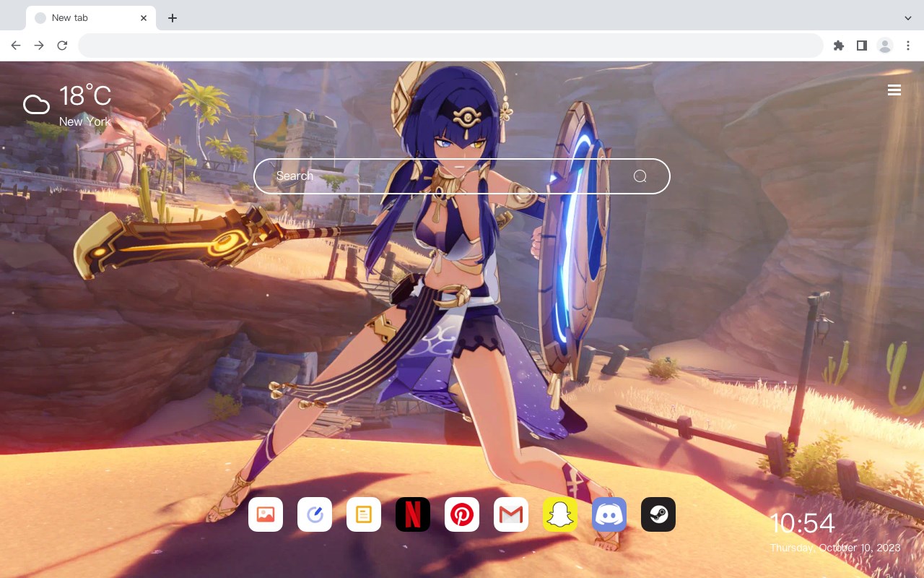
Task: Open the Extensions puzzle icon
Action: 838,46
